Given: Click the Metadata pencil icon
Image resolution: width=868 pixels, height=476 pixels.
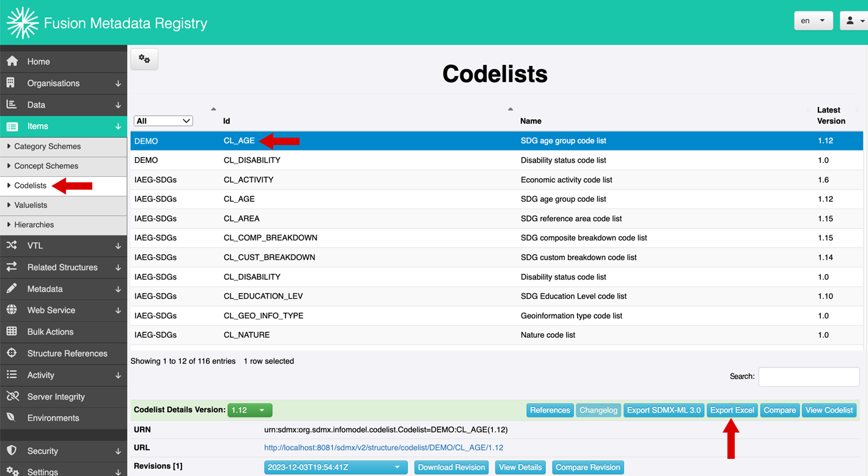Looking at the screenshot, I should click(x=12, y=289).
